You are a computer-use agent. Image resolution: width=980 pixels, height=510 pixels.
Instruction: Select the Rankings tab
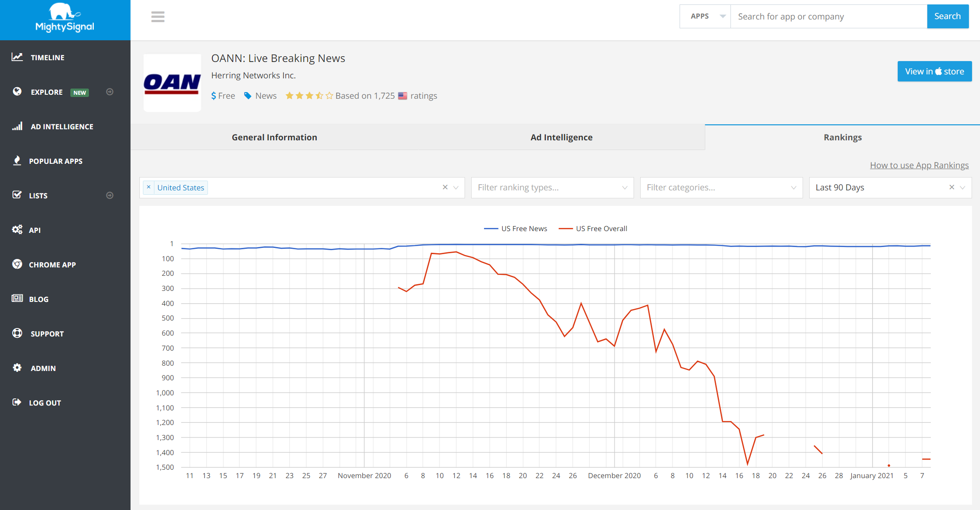click(842, 137)
